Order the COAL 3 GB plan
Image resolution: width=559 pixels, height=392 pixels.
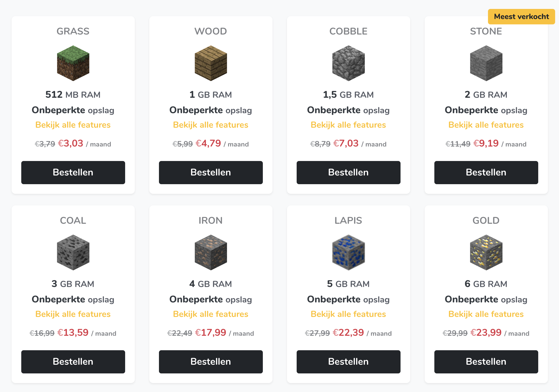[73, 362]
